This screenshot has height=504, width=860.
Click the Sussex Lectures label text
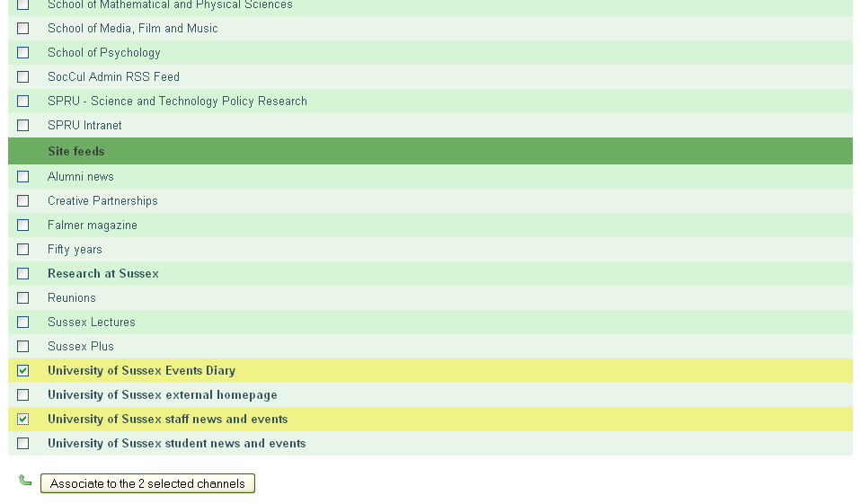(92, 322)
